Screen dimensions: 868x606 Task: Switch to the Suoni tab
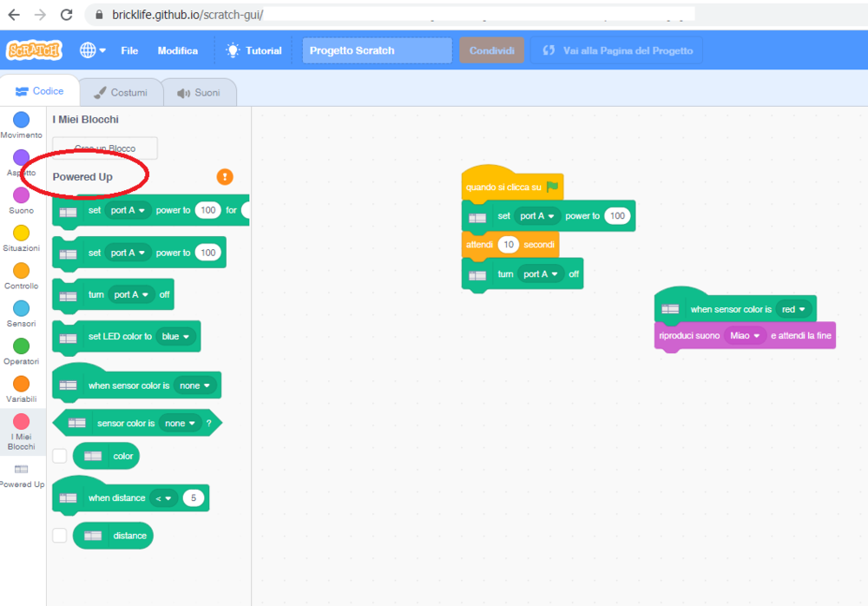click(200, 93)
